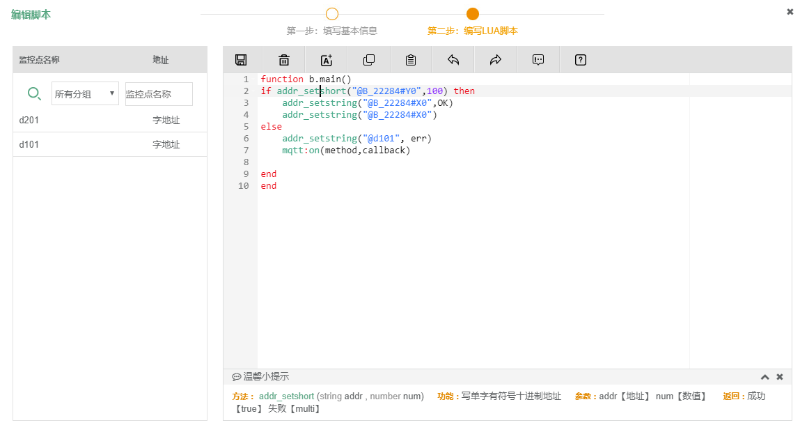
Task: Click the green search magnifier icon
Action: point(34,94)
